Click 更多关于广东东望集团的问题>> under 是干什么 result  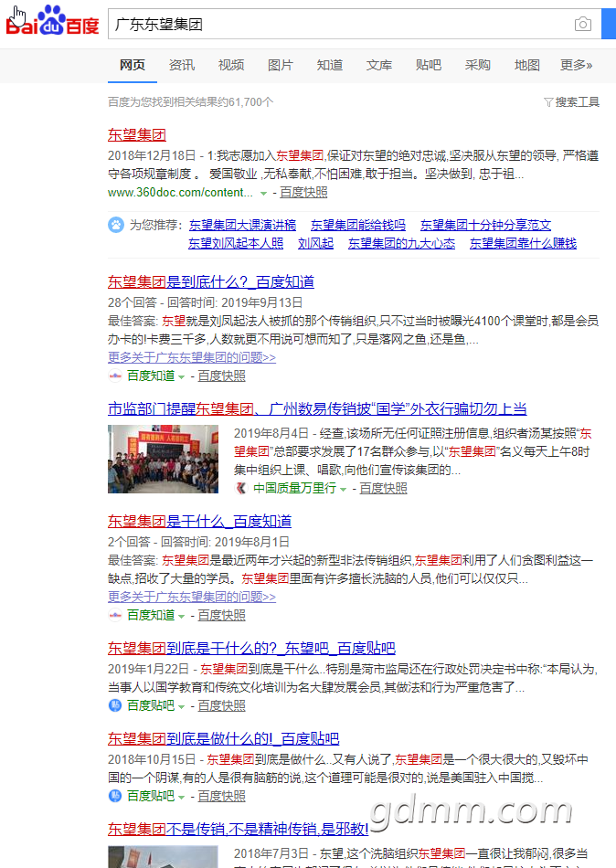192,598
